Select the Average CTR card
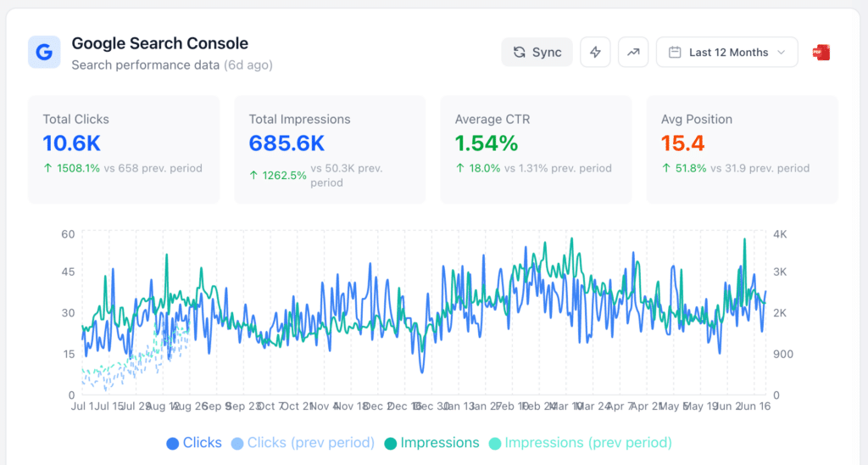This screenshot has height=465, width=868. 536,149
